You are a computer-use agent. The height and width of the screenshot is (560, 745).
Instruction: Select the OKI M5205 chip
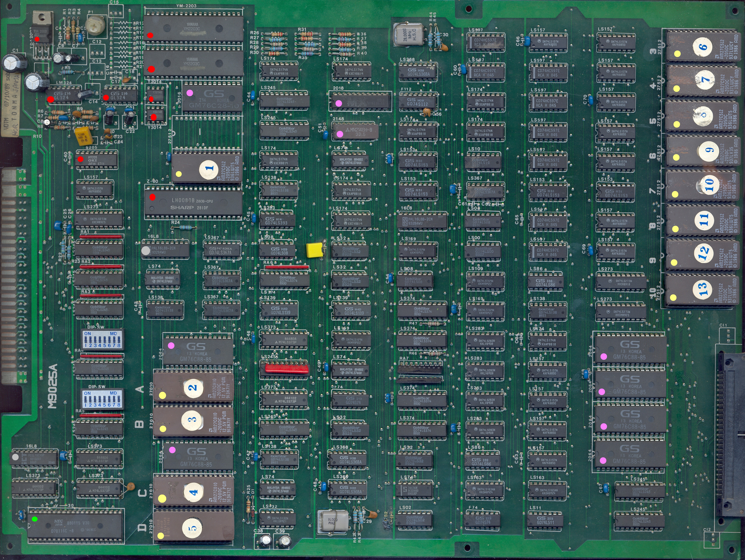(97, 160)
